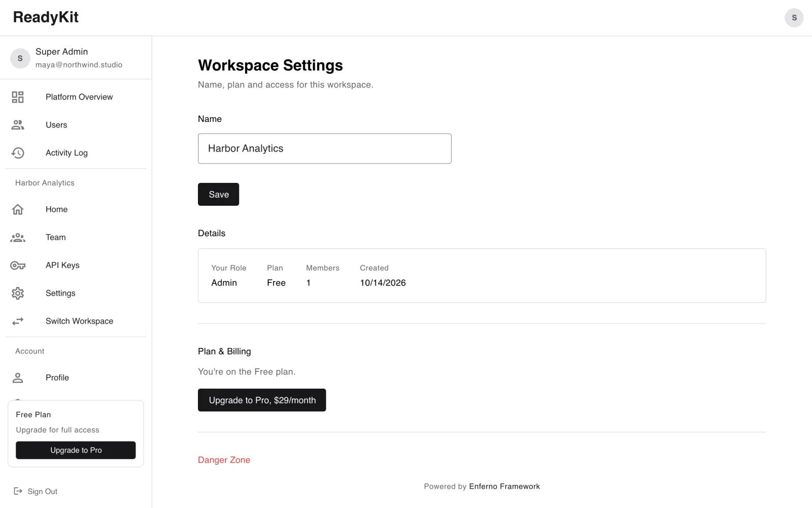This screenshot has height=508, width=812.
Task: Open Platform Overview in sidebar
Action: (76, 97)
